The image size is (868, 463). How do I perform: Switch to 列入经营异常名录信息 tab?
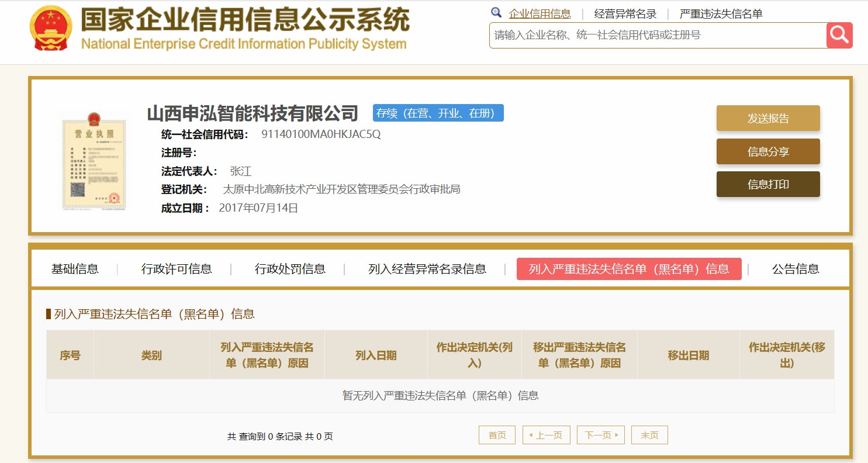click(427, 269)
